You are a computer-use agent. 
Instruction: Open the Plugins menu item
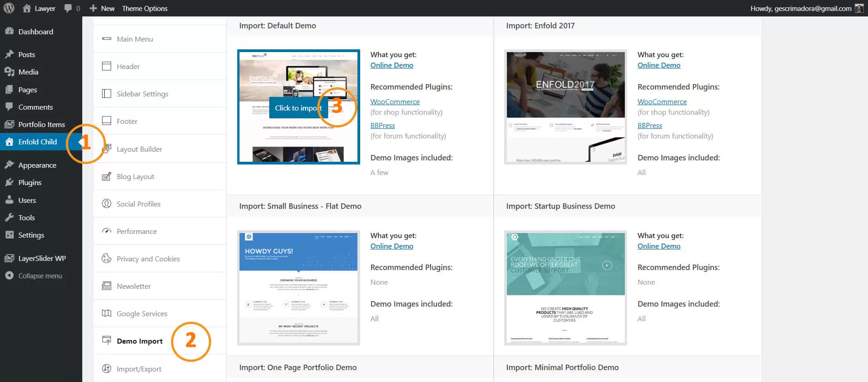click(x=30, y=183)
